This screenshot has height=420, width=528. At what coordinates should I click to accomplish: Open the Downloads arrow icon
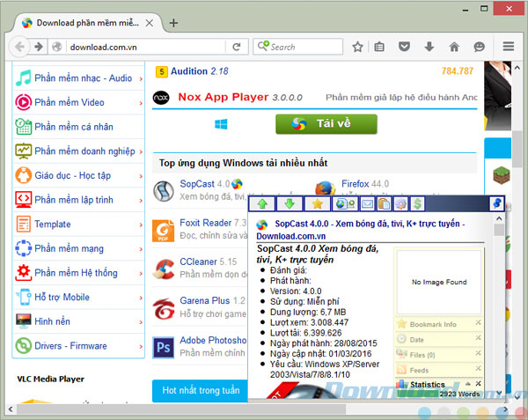click(x=429, y=47)
